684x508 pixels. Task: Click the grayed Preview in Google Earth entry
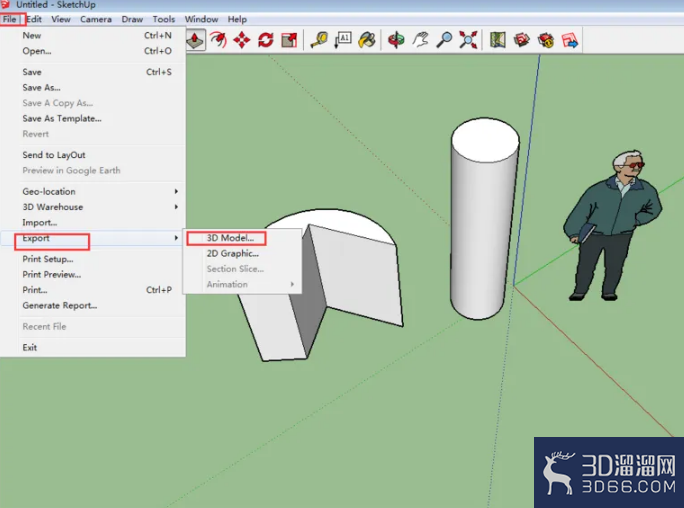(x=92, y=170)
